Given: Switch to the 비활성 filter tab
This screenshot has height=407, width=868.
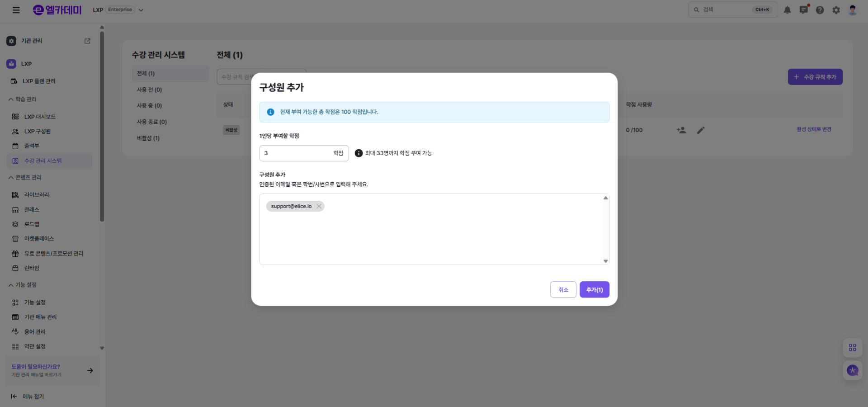Looking at the screenshot, I should pyautogui.click(x=148, y=138).
